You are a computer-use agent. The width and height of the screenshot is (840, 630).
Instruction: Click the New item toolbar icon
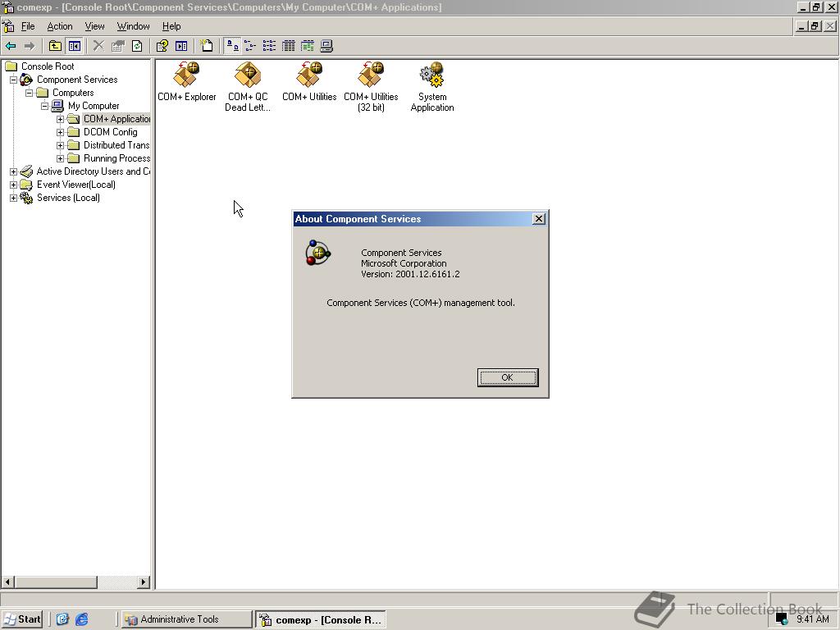[206, 46]
